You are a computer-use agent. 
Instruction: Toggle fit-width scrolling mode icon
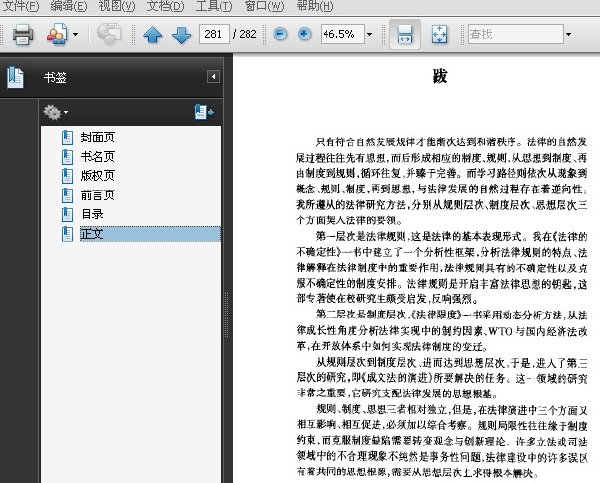[405, 34]
